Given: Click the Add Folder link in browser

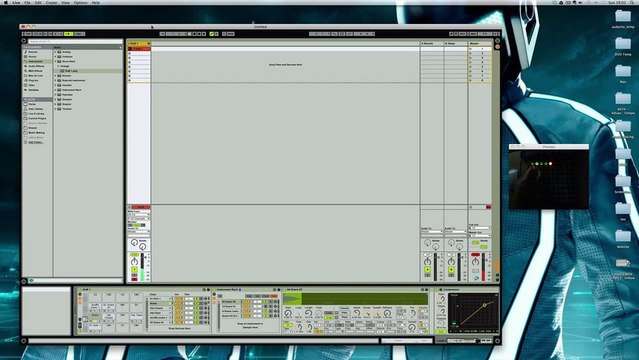Looking at the screenshot, I should pos(36,142).
